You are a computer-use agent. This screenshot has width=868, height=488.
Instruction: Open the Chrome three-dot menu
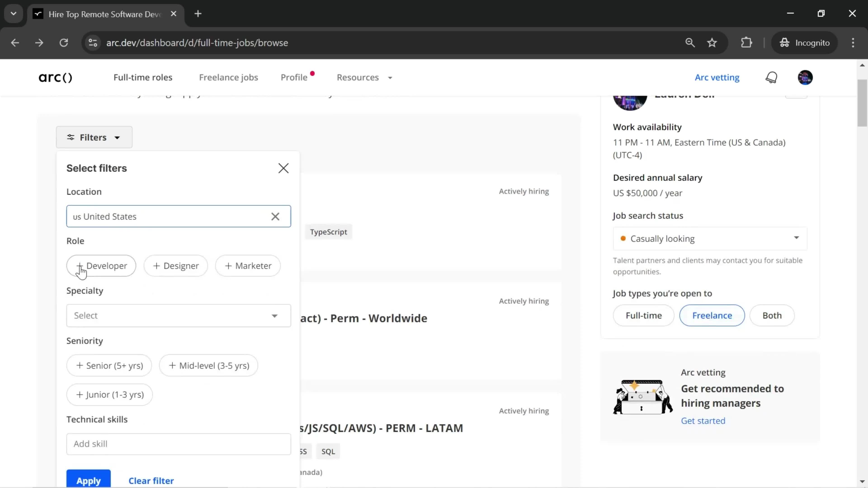(x=853, y=43)
